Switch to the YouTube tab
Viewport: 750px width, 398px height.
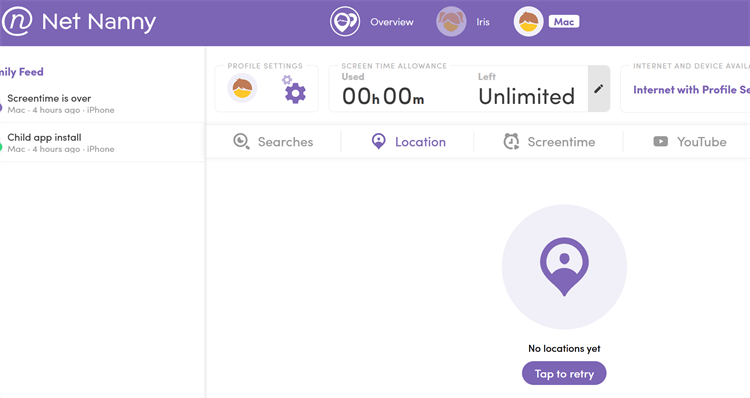[689, 142]
